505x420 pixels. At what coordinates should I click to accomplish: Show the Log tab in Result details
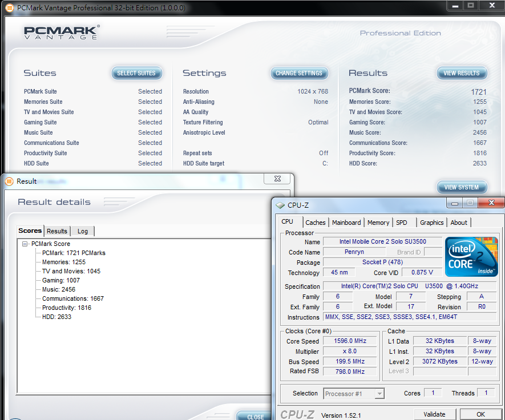[x=83, y=231]
